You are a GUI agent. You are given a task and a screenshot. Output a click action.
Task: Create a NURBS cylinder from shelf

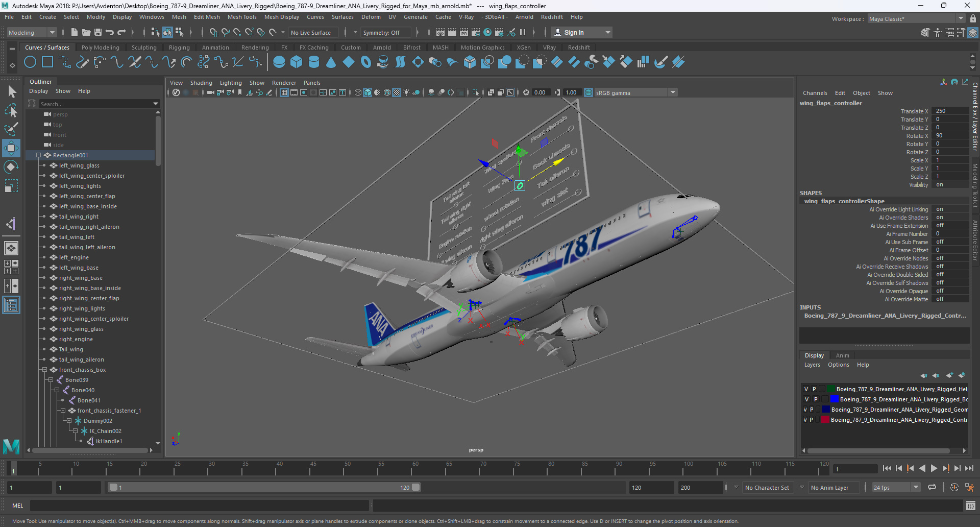coord(314,62)
